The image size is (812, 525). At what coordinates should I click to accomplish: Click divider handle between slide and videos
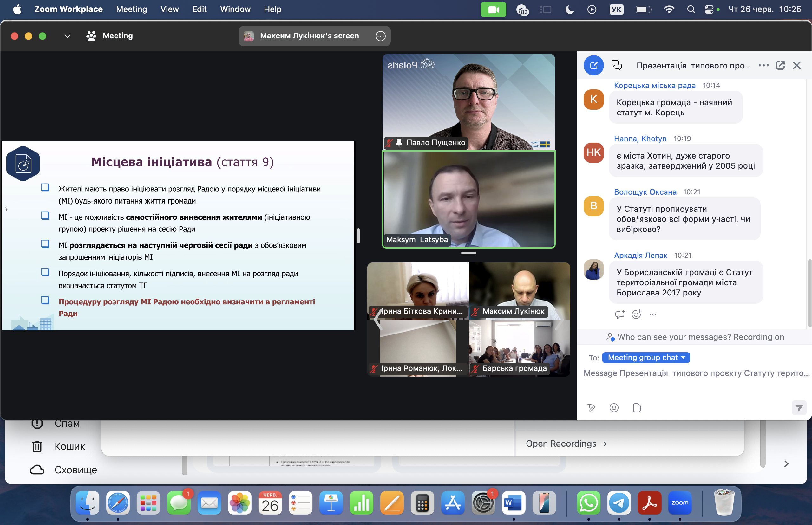[x=358, y=236]
